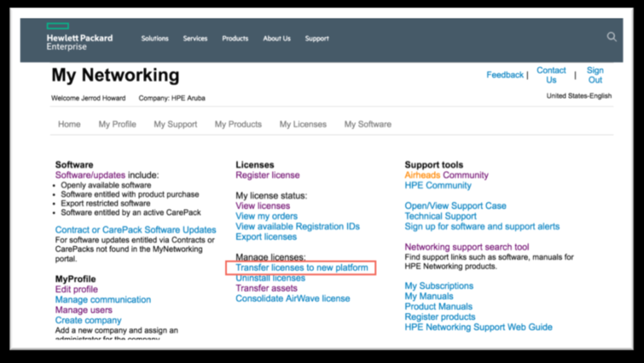Click Register products link
The height and width of the screenshot is (363, 644).
pyautogui.click(x=440, y=317)
